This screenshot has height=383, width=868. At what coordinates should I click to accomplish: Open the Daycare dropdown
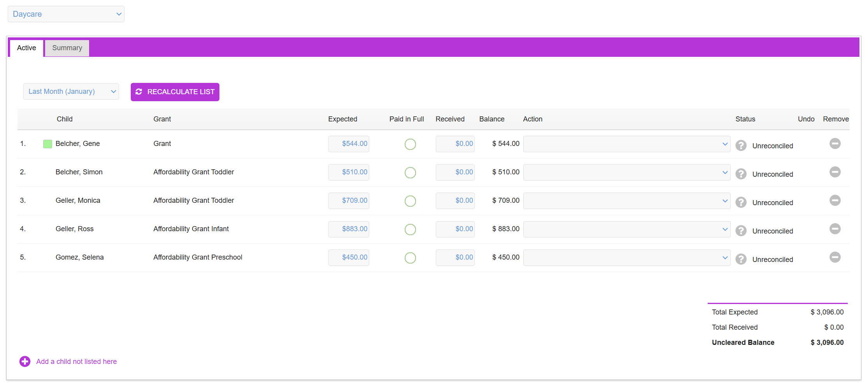66,14
